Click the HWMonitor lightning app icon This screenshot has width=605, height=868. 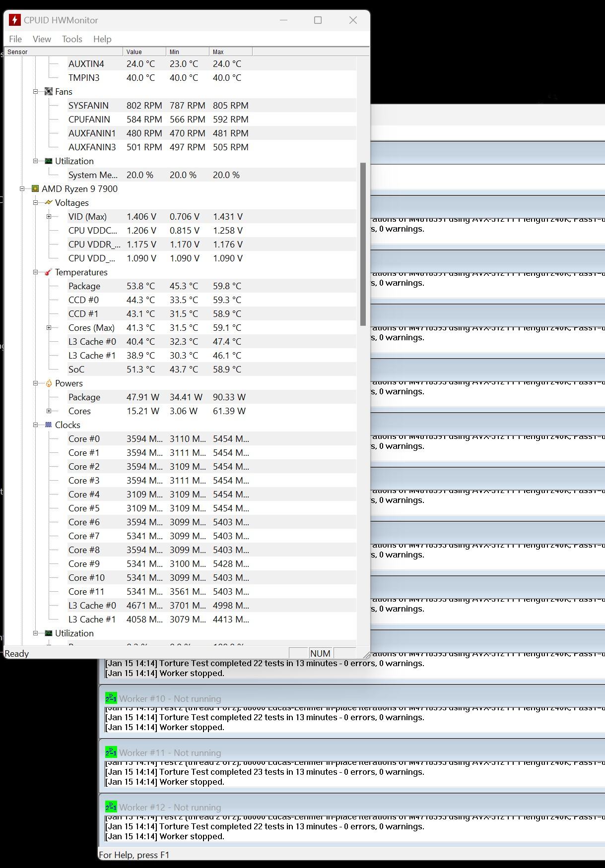click(15, 20)
